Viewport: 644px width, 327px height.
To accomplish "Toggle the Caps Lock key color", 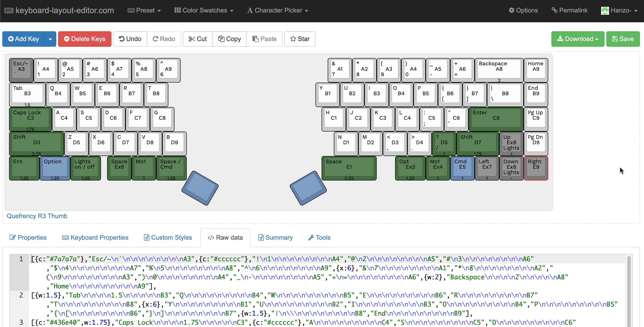I will tap(31, 118).
